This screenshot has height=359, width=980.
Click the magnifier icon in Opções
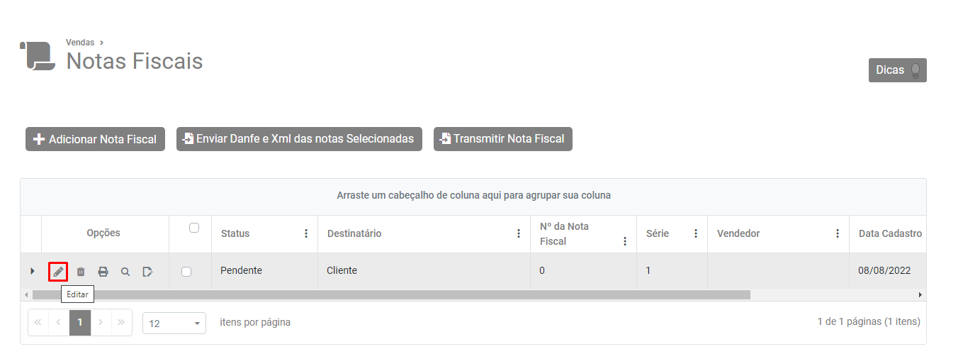pos(125,272)
